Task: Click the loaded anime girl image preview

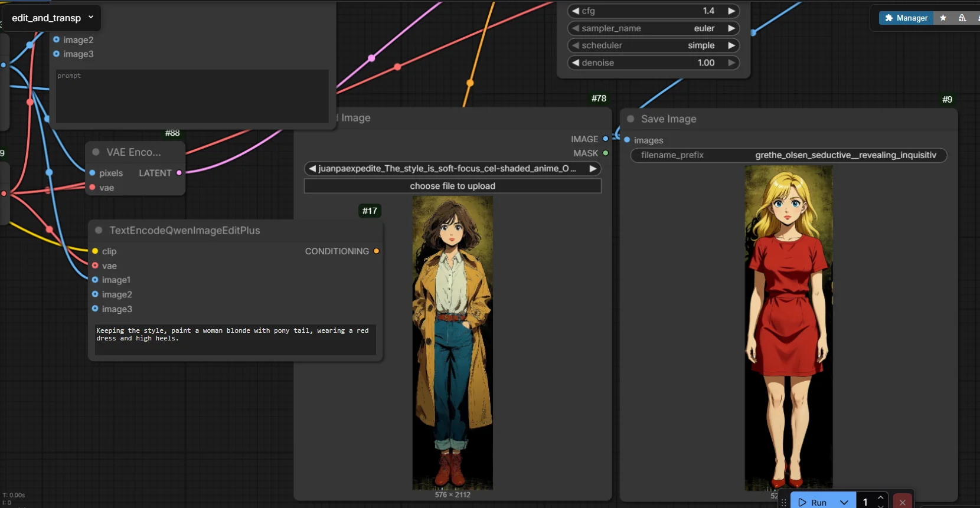Action: (452, 343)
